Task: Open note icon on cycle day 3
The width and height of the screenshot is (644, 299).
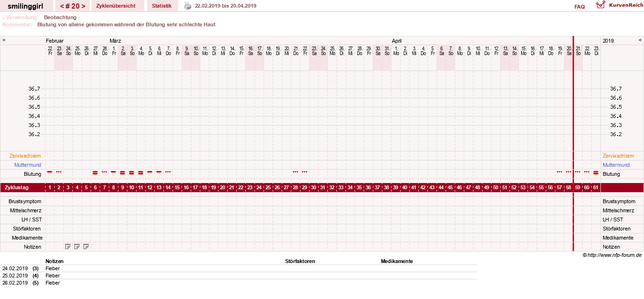Action: [68, 247]
